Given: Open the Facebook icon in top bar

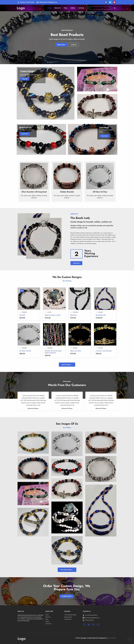Looking at the screenshot, I should tap(106, 2).
